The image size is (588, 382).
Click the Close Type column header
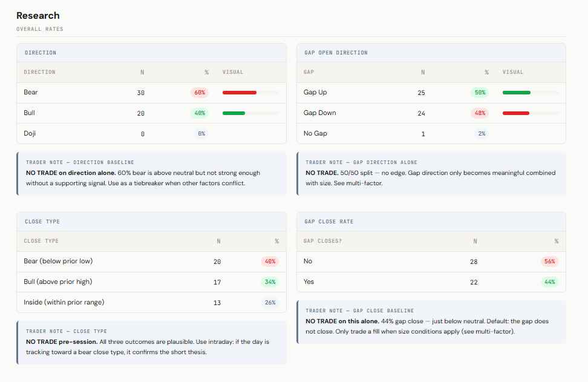pyautogui.click(x=41, y=241)
